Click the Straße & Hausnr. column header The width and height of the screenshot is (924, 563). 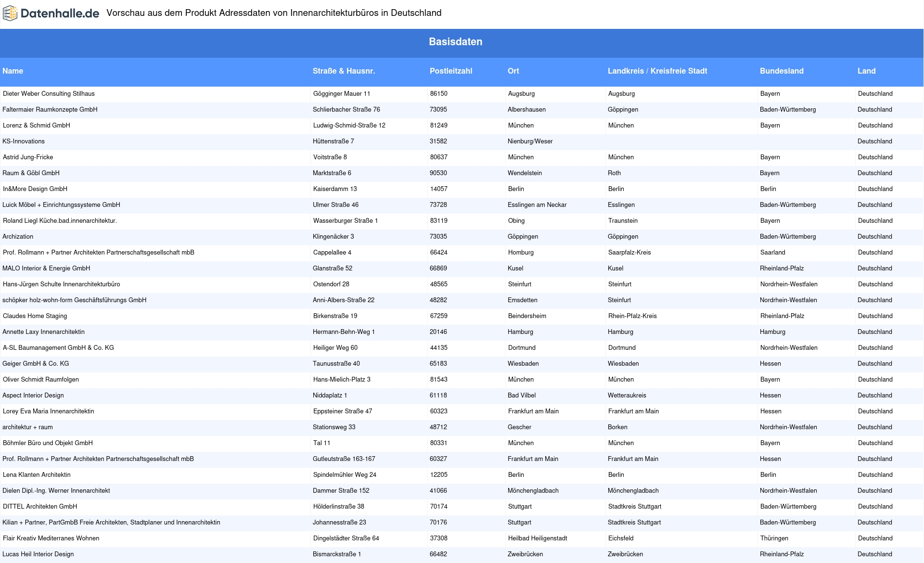point(344,71)
